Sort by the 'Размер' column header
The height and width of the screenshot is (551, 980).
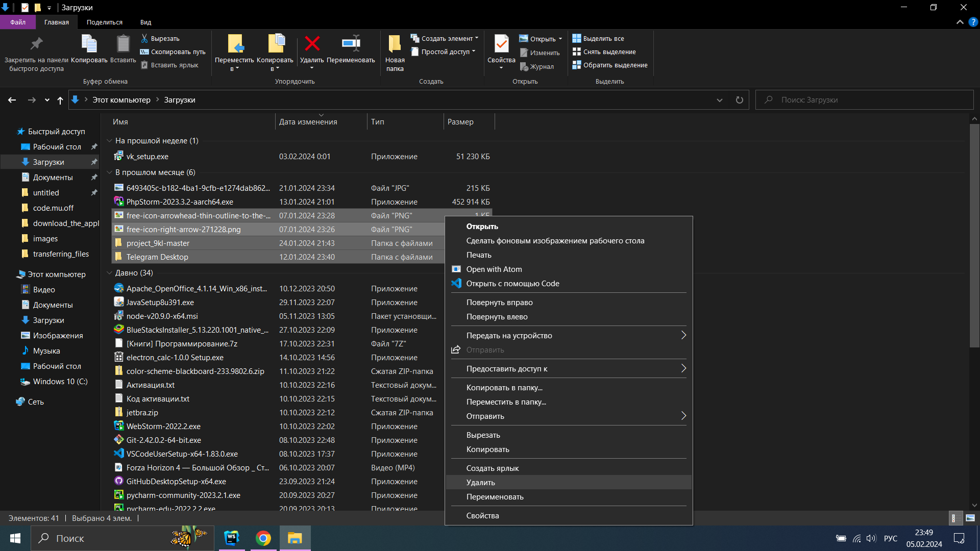point(469,122)
